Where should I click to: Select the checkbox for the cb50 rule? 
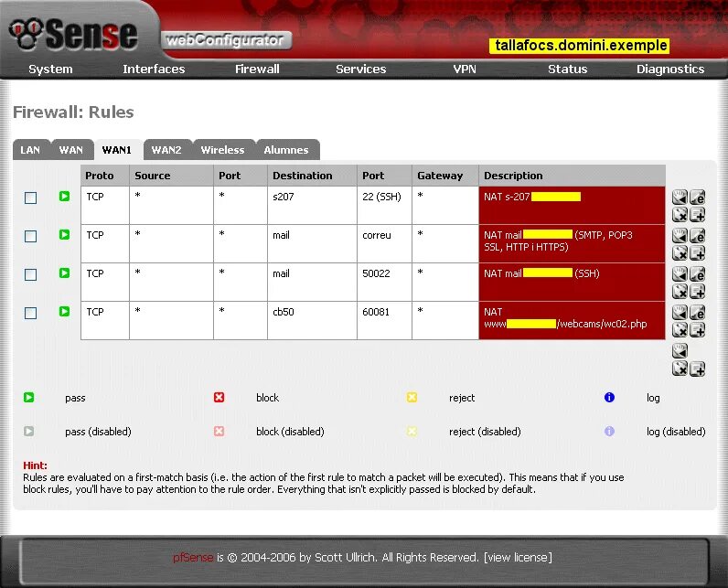(31, 314)
